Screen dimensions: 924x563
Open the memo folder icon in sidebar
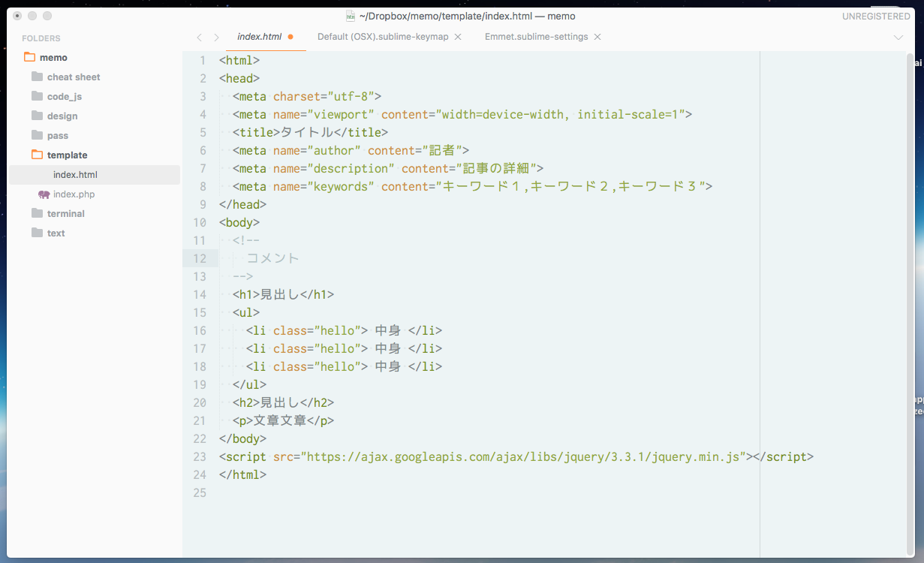(x=30, y=57)
